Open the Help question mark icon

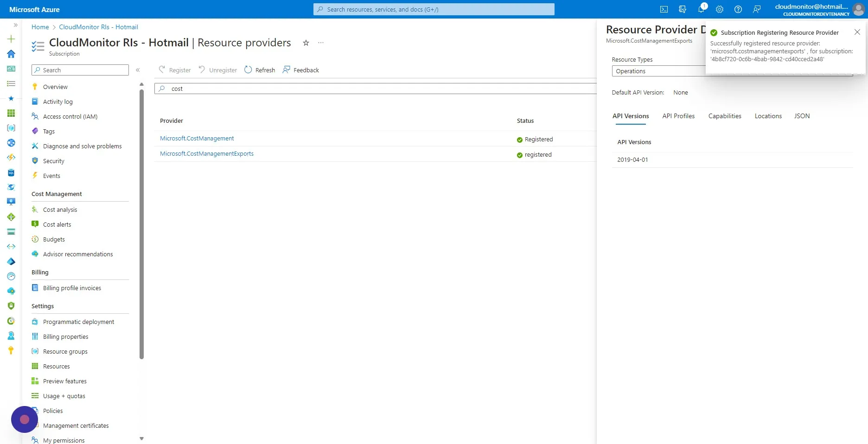pyautogui.click(x=738, y=9)
